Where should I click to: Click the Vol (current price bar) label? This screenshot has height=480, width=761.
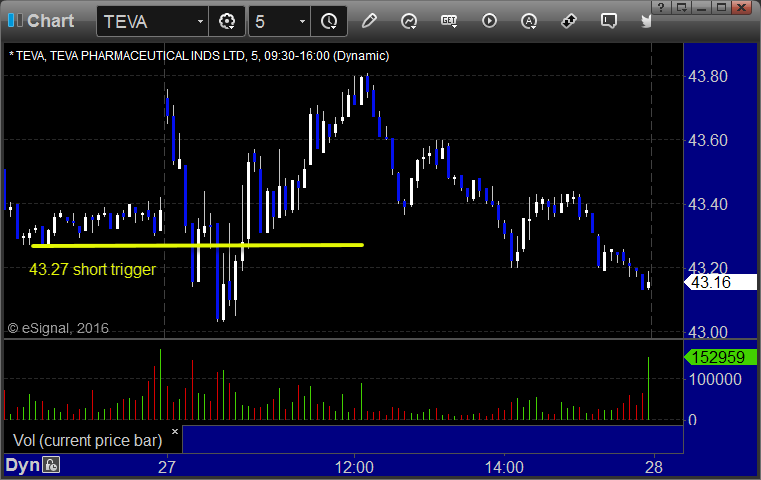pos(87,440)
